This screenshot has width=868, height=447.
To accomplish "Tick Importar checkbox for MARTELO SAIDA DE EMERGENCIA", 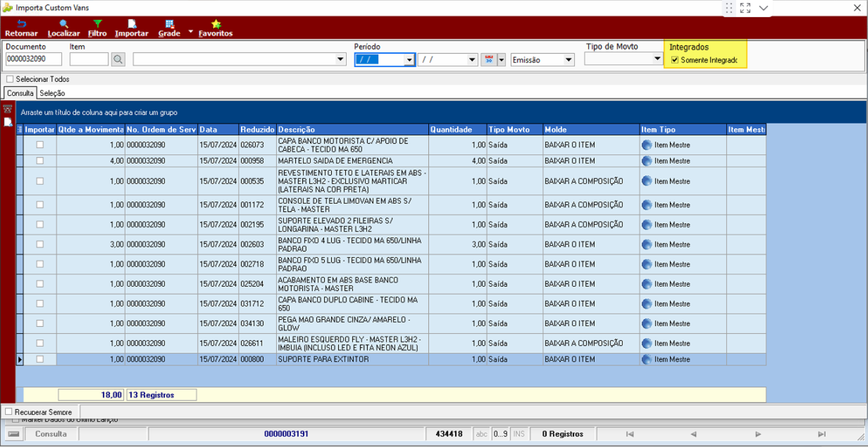I will point(40,161).
